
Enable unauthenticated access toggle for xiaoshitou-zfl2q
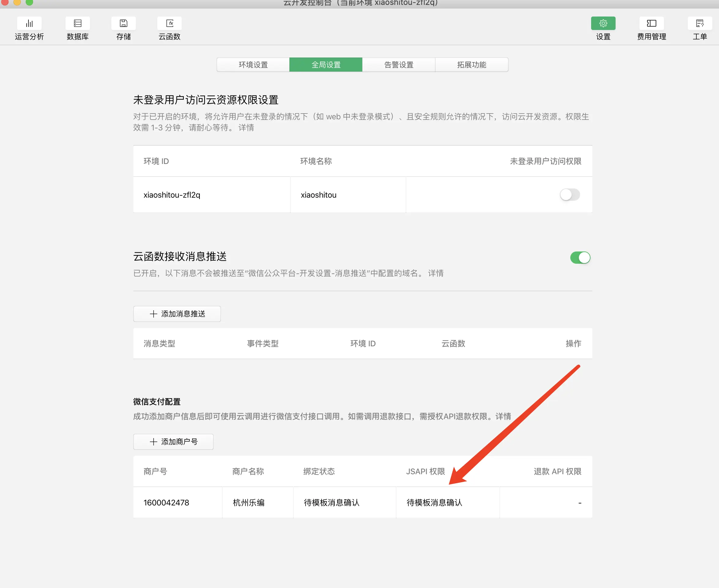click(570, 195)
